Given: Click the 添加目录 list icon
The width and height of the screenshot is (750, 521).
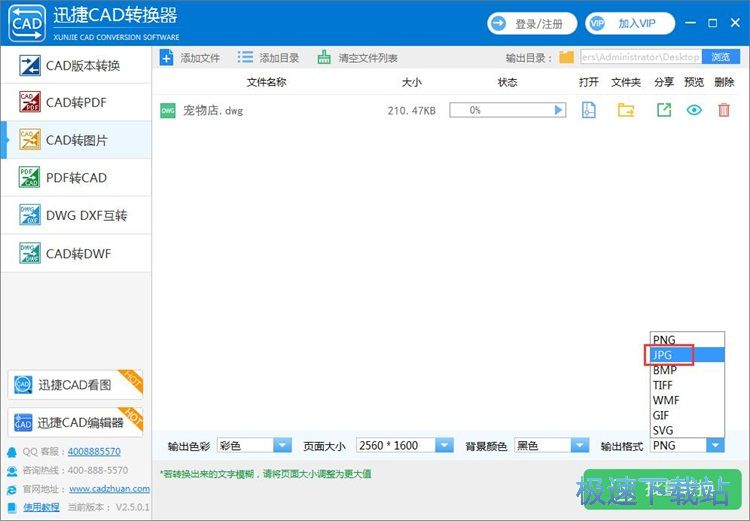Looking at the screenshot, I should [x=245, y=58].
